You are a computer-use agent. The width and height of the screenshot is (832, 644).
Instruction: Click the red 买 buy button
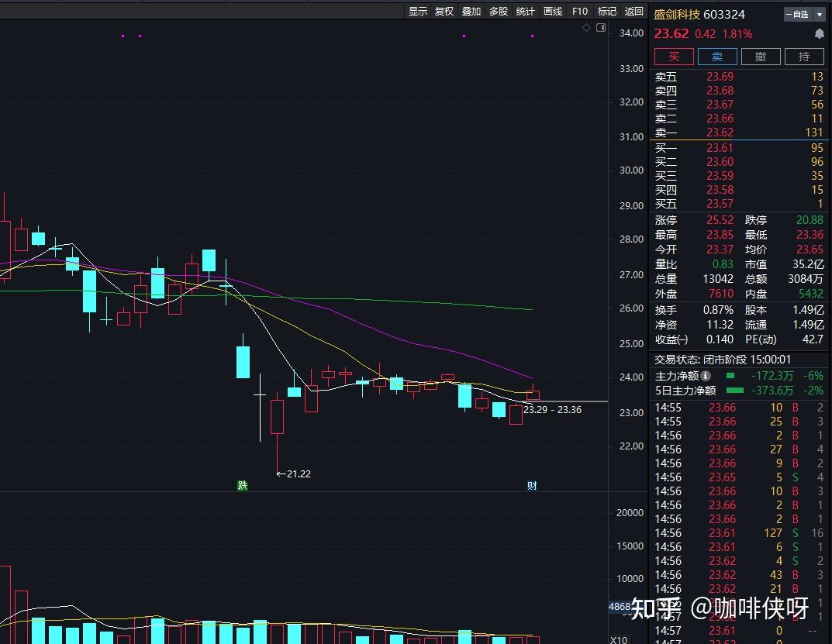point(674,57)
